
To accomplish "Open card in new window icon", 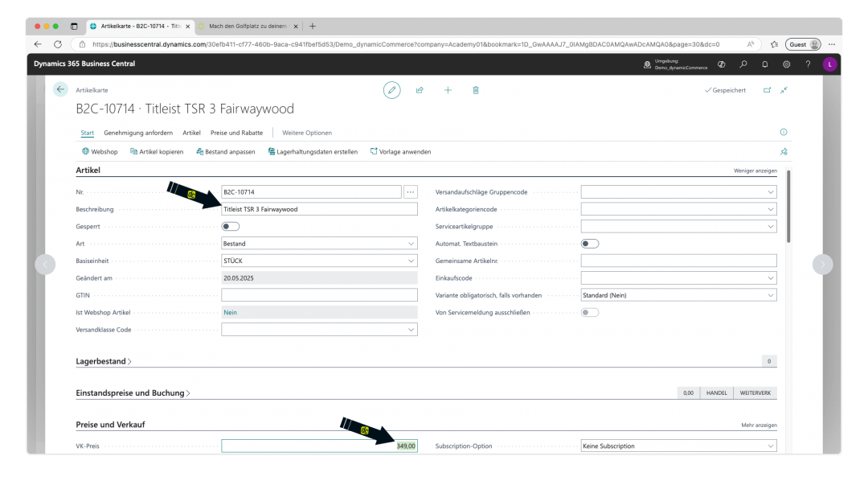I will tap(767, 90).
